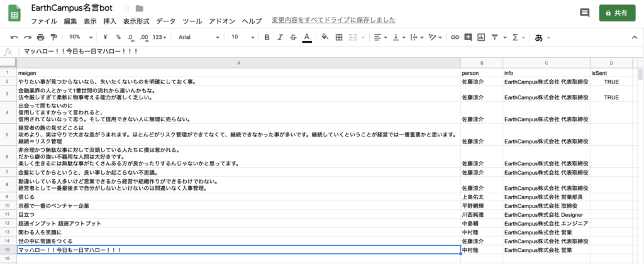The height and width of the screenshot is (264, 644).
Task: Insert a comment from the toolbar
Action: (468, 37)
